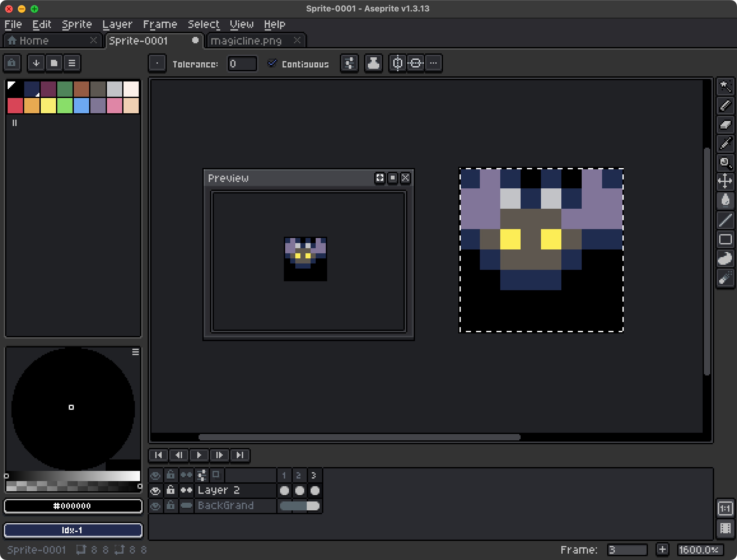737x560 pixels.
Task: Open the color wheel options menu
Action: coord(135,352)
